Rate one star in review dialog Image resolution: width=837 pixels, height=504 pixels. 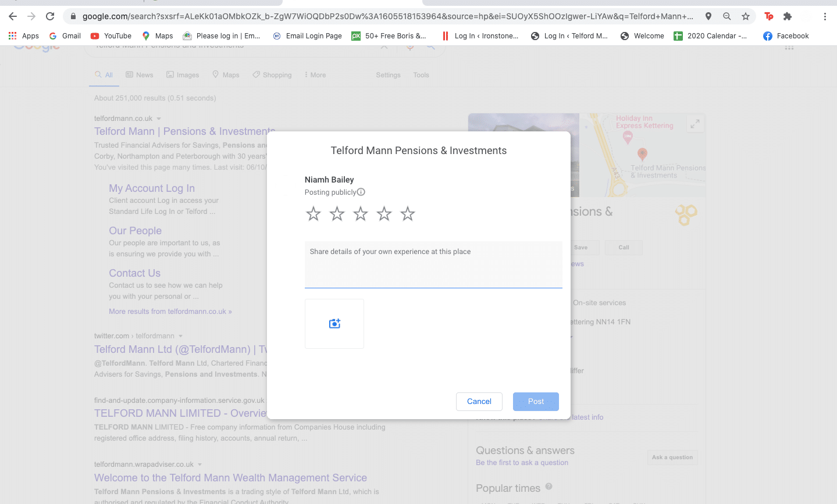coord(314,214)
